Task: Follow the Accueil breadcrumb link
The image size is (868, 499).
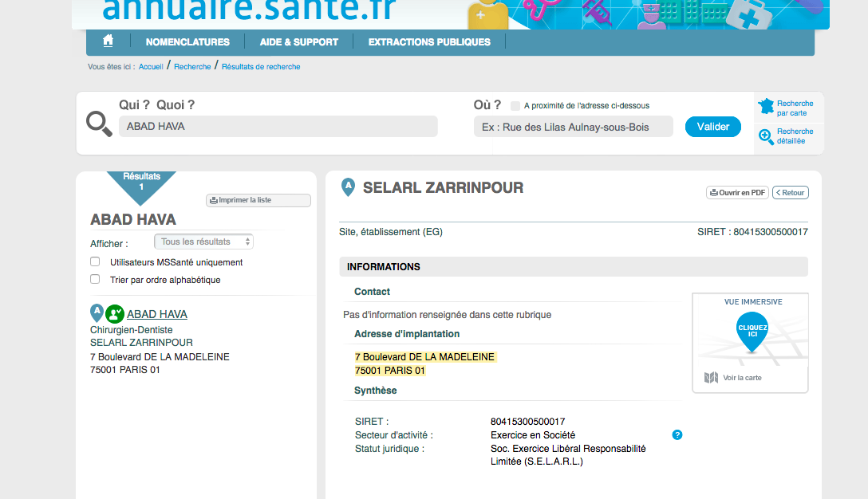Action: [151, 66]
